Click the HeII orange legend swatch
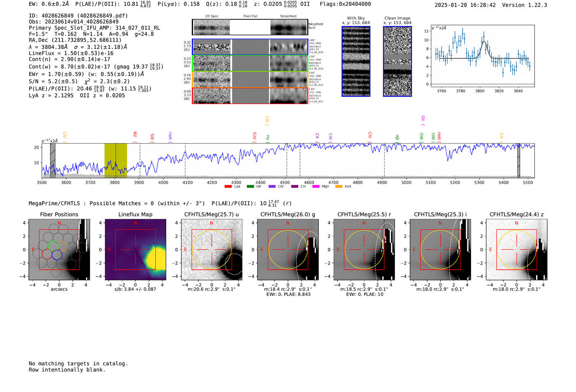The width and height of the screenshot is (576, 392). click(x=339, y=186)
